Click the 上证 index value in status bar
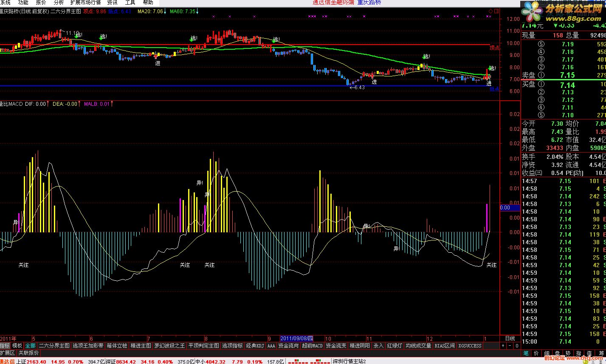 pos(36,361)
